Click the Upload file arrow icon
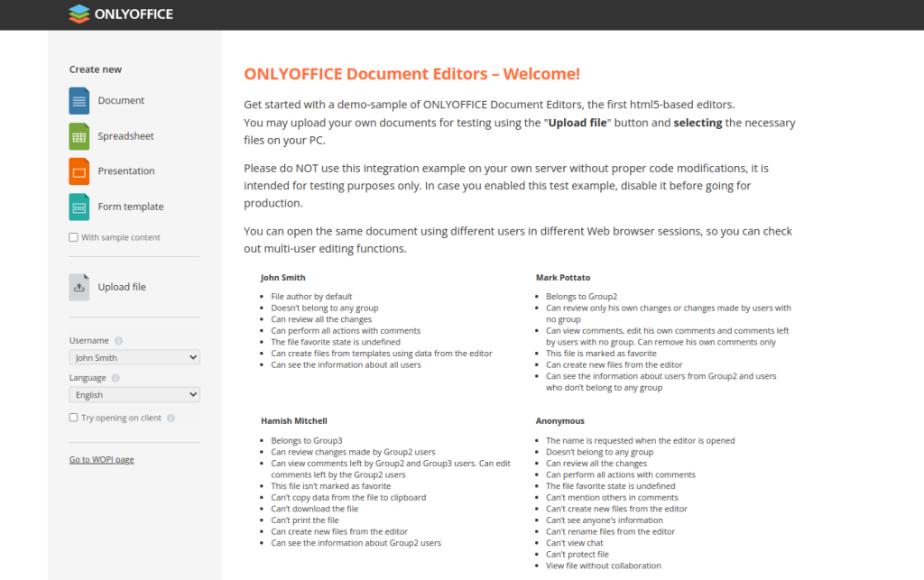Screen dimensions: 924x580 [x=79, y=286]
